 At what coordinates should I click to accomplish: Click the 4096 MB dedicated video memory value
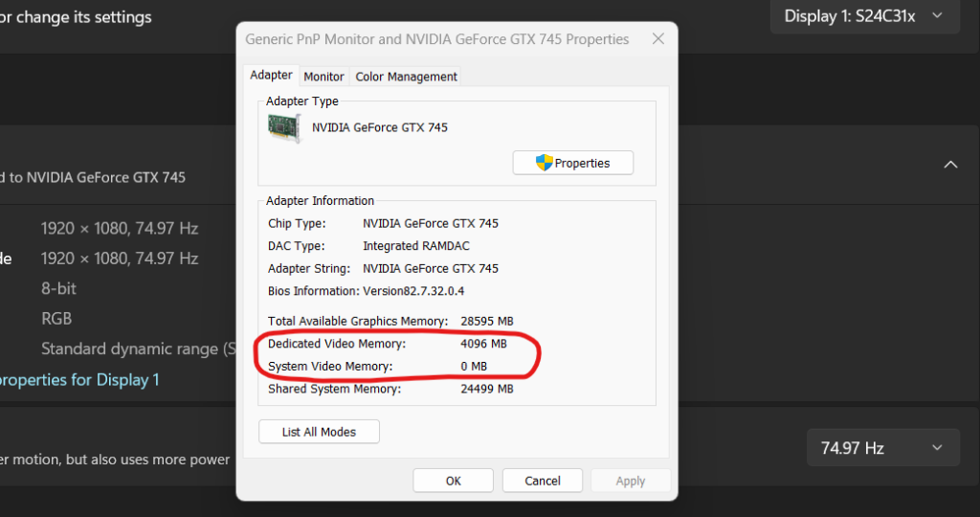pyautogui.click(x=483, y=343)
